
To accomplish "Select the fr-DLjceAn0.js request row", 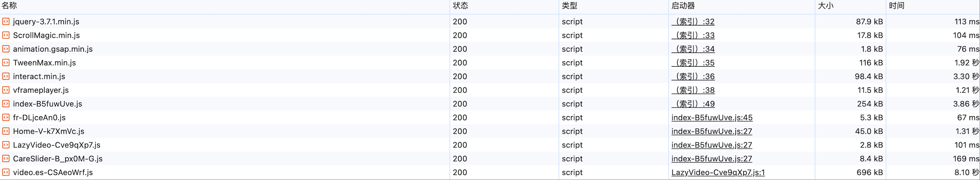I will [x=490, y=117].
